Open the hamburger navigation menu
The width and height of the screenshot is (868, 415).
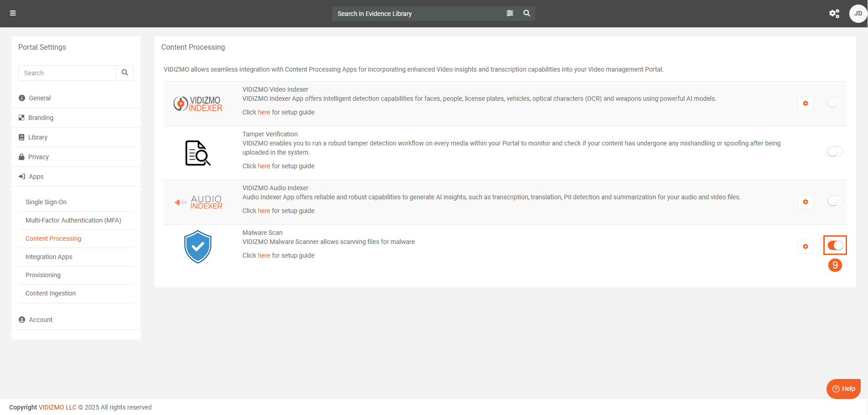tap(13, 13)
